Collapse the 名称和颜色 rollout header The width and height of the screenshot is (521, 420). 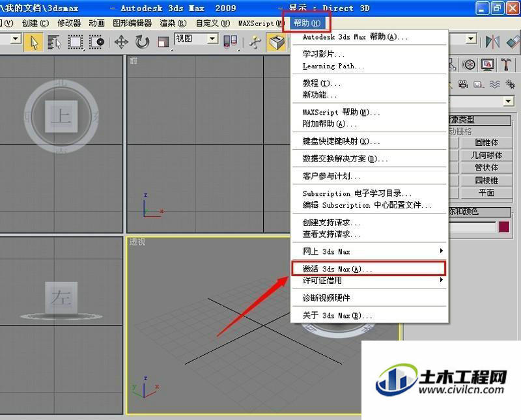[x=480, y=212]
